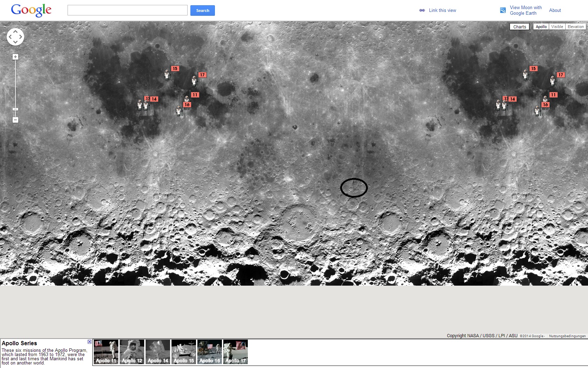Pan the moon map right arrow
Screen dimensions: 588x368
click(21, 37)
